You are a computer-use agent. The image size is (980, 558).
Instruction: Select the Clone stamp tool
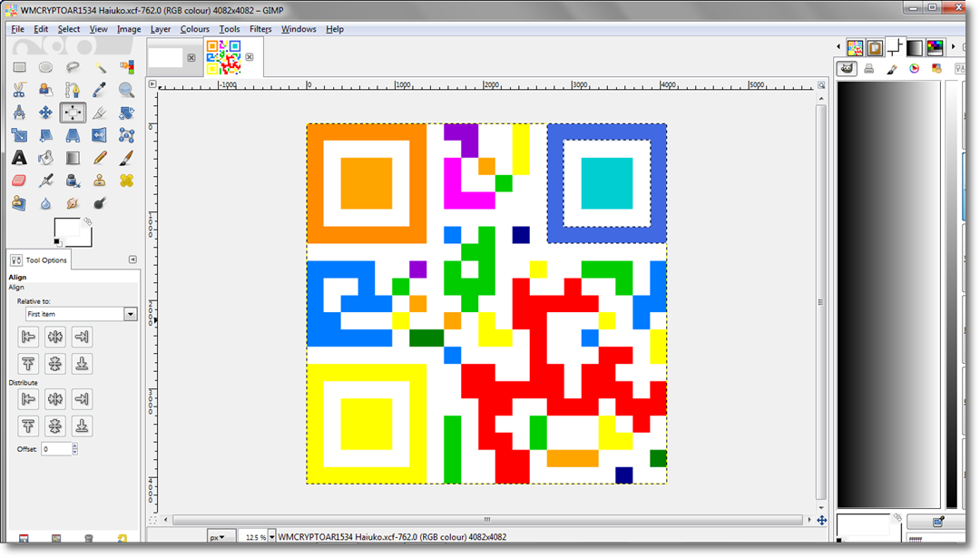point(100,181)
